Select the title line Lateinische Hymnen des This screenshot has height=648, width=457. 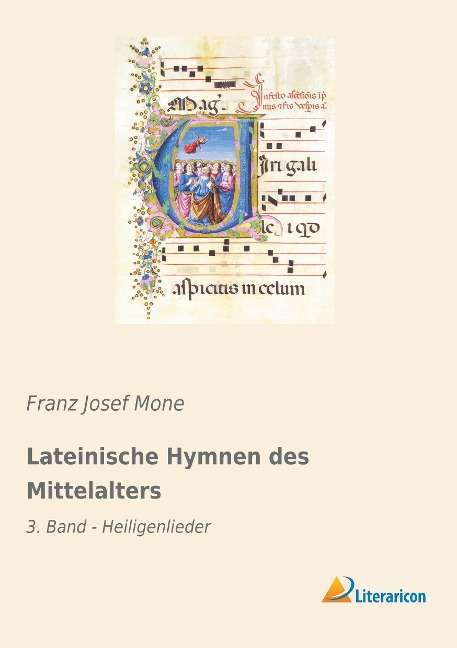(168, 457)
